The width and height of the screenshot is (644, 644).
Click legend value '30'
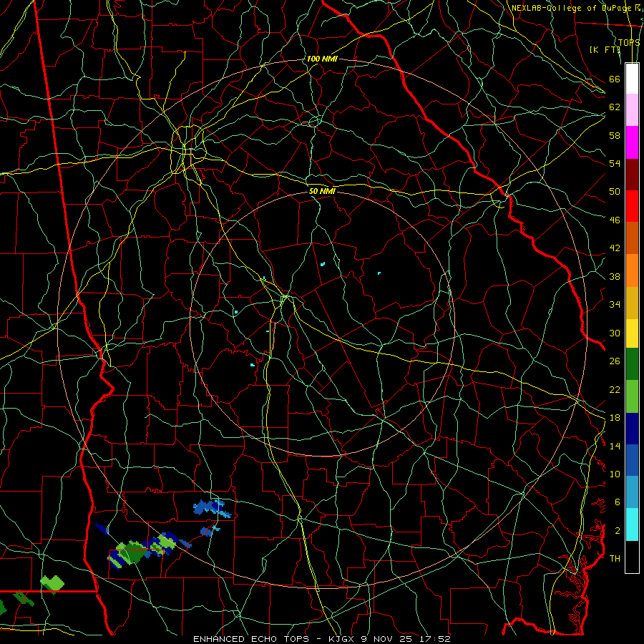coord(615,333)
